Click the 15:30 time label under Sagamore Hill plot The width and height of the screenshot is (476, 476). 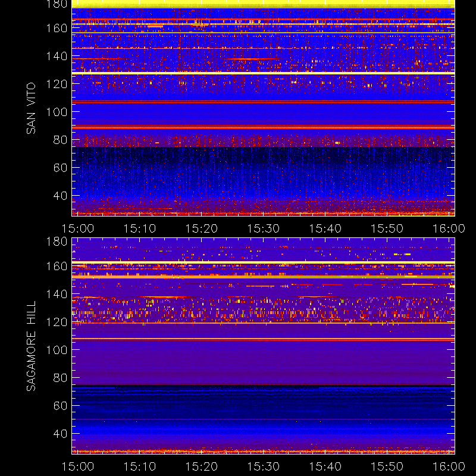click(263, 466)
